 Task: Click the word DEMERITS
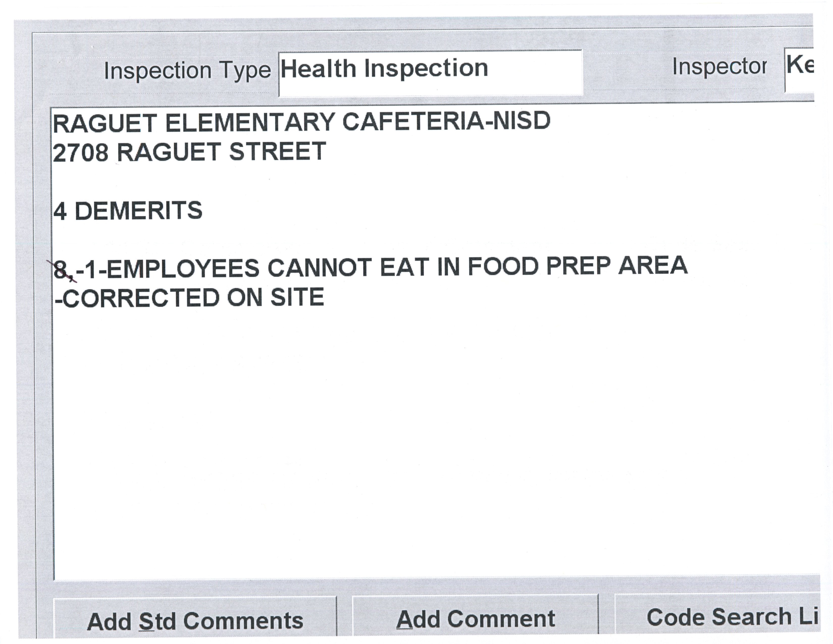coord(138,211)
